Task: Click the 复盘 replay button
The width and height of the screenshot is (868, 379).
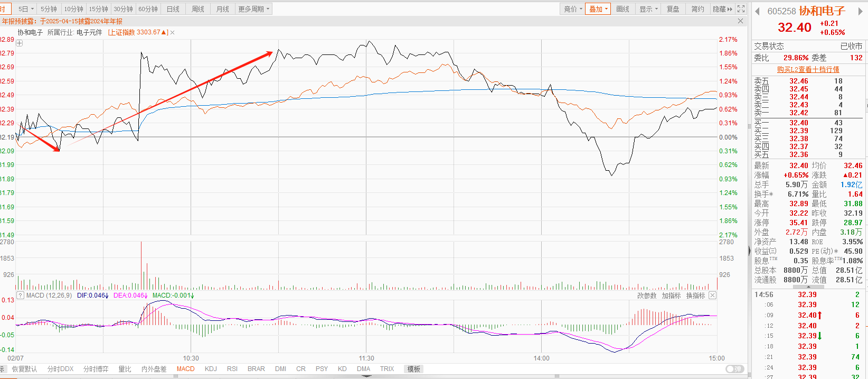Action: [x=673, y=9]
